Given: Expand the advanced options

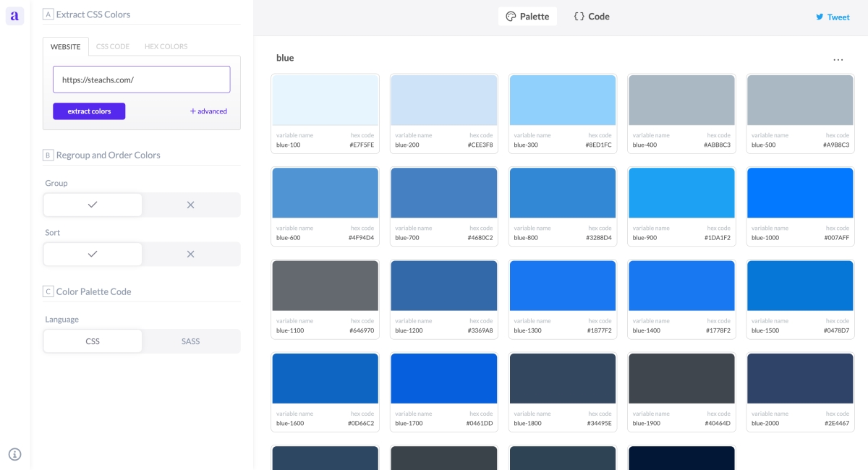Looking at the screenshot, I should click(208, 111).
